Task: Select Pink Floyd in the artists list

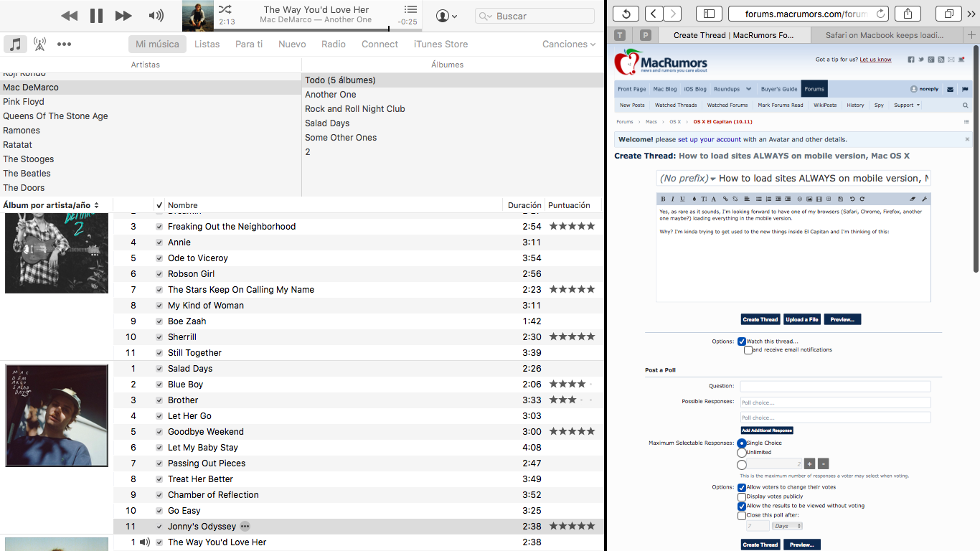Action: click(x=24, y=102)
